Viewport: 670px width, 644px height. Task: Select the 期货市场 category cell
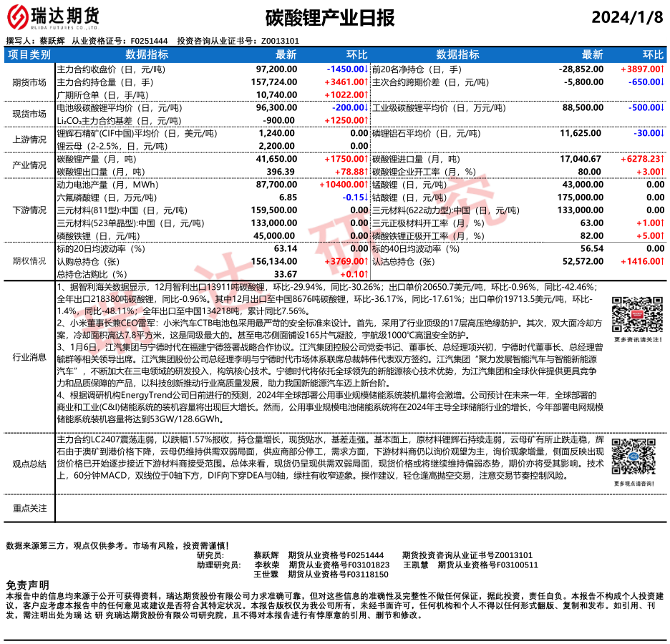pos(29,82)
